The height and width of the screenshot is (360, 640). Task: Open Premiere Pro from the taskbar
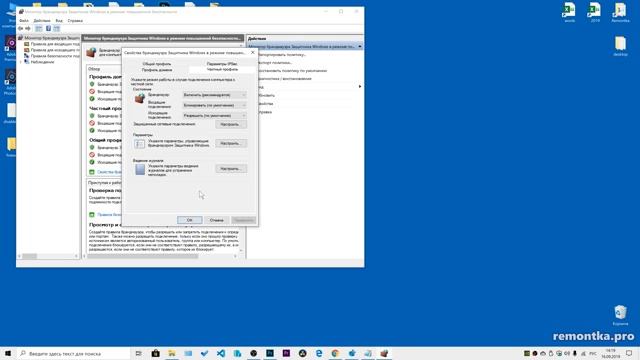click(286, 353)
